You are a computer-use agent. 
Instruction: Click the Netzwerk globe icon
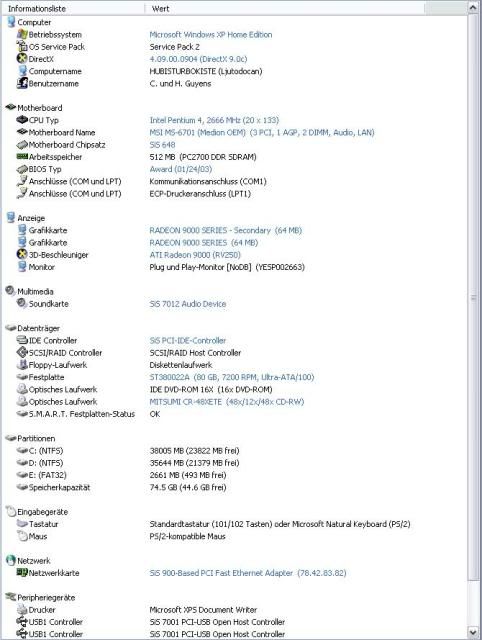11,560
